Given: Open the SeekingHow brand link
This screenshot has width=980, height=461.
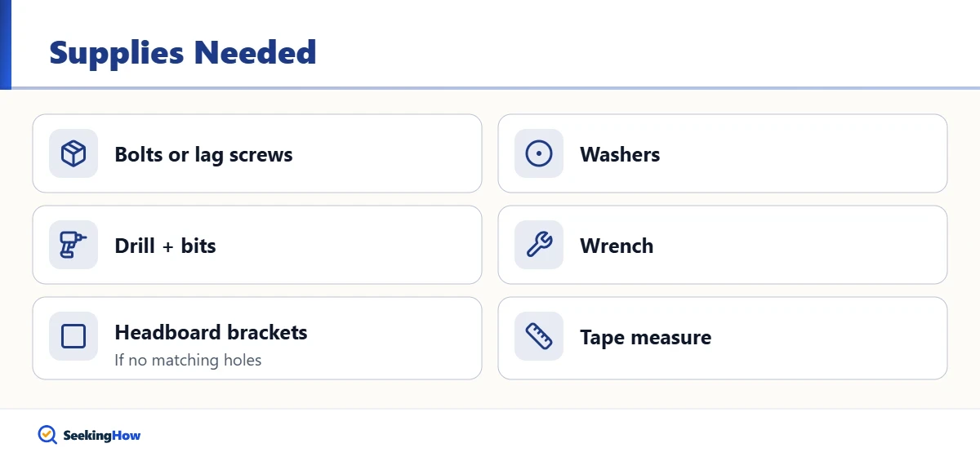Looking at the screenshot, I should [90, 436].
